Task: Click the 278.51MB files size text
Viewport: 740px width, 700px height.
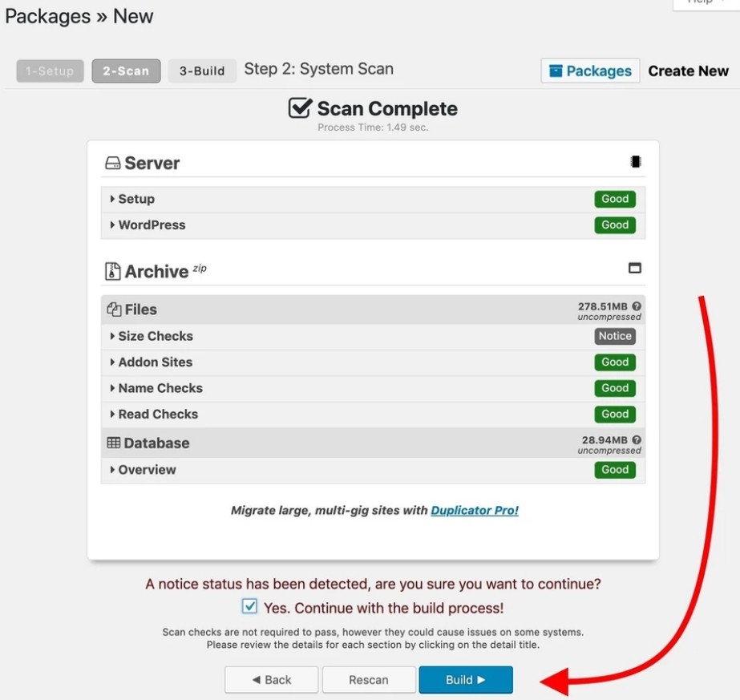Action: pyautogui.click(x=603, y=306)
